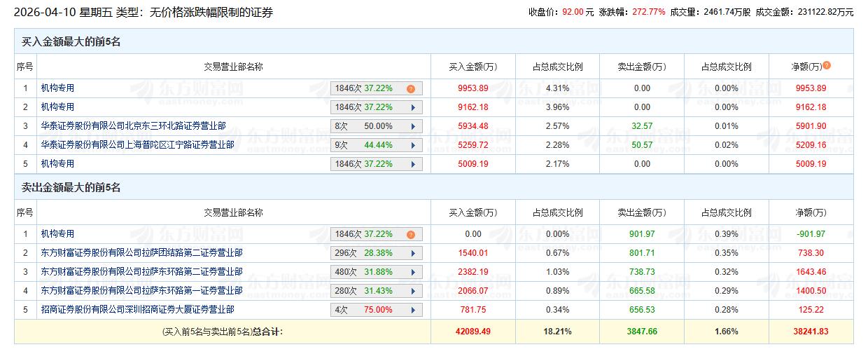Click 机构专用 link in top seller row

coord(57,233)
